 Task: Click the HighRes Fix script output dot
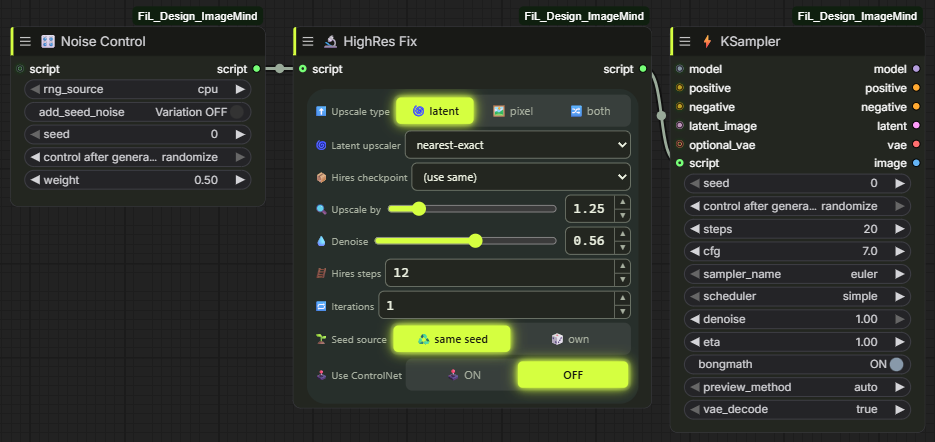point(643,69)
